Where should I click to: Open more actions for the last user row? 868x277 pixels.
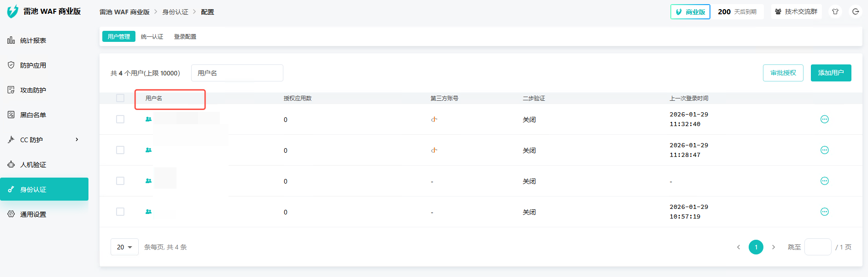824,212
